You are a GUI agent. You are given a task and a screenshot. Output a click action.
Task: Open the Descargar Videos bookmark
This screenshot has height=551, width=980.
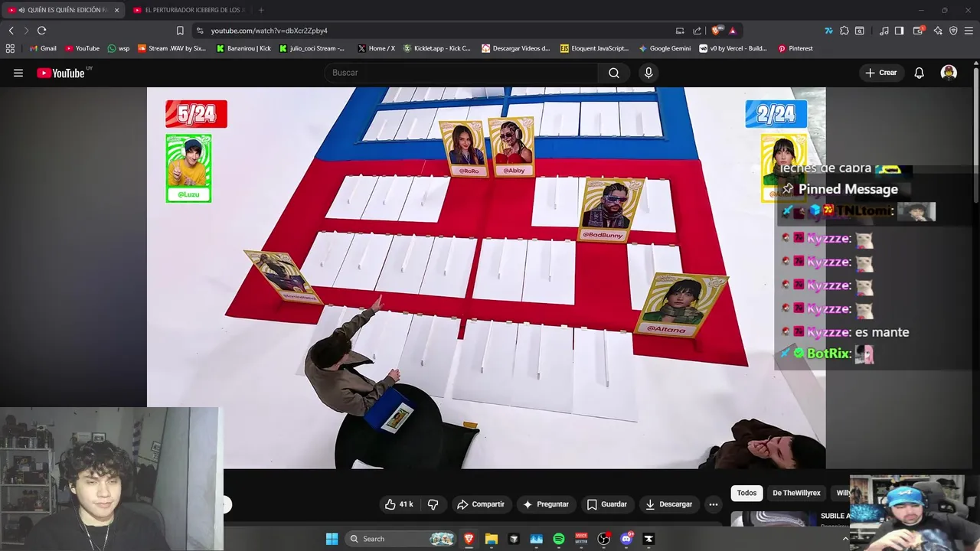[x=516, y=48]
